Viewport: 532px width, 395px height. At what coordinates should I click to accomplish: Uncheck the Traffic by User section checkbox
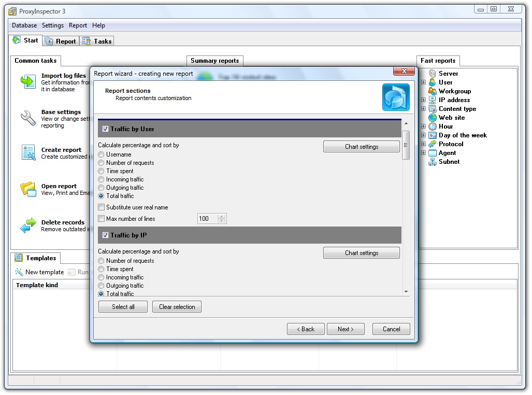[105, 129]
